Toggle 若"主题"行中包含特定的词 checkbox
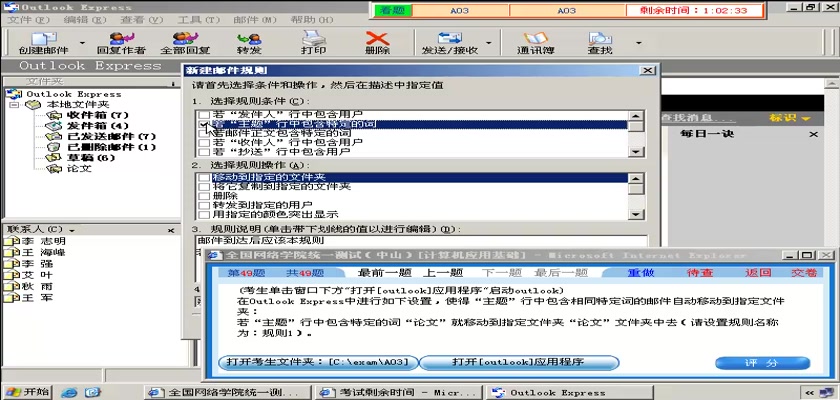This screenshot has height=400, width=840. [203, 124]
